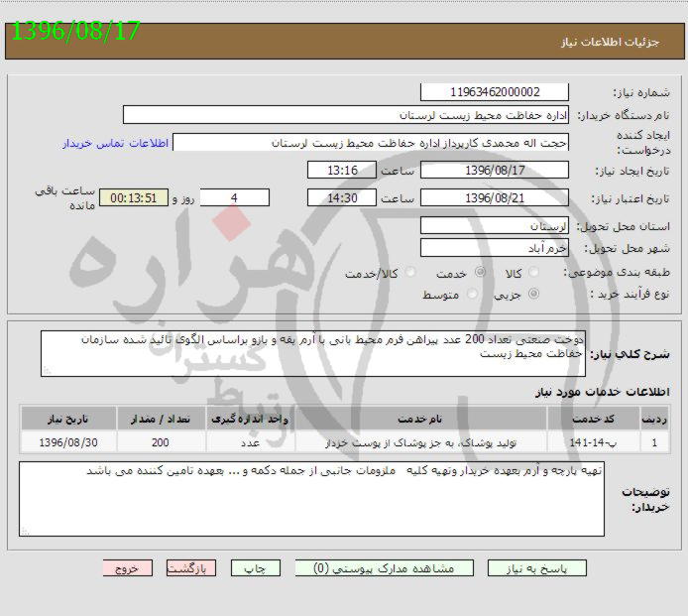Open مشاهده مدارک پیوستی (0) button
688x616 pixels.
(x=384, y=568)
